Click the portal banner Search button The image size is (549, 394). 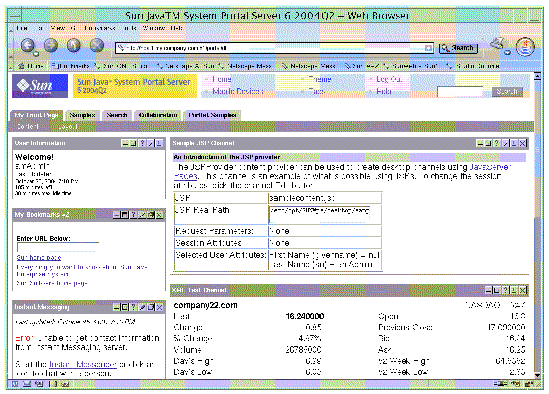point(507,92)
